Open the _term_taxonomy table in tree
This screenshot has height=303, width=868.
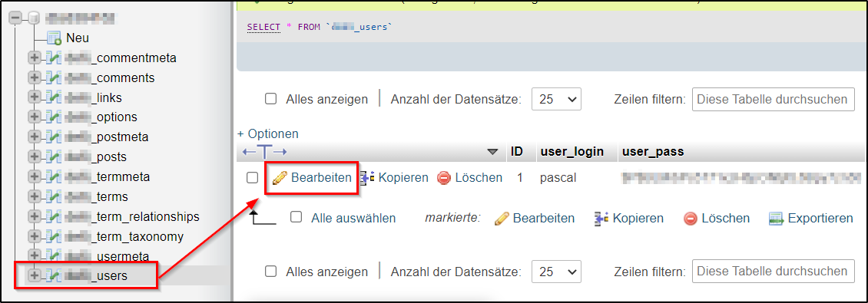(x=124, y=237)
